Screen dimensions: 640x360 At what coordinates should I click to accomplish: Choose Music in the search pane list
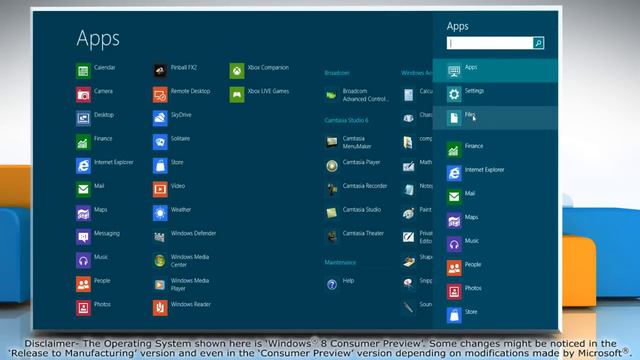point(495,244)
